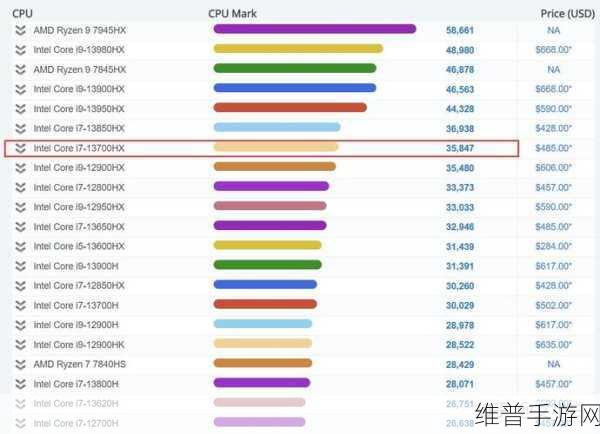Expand the Intel Core i5-13600HX row chevron
This screenshot has width=600, height=434.
click(x=21, y=246)
